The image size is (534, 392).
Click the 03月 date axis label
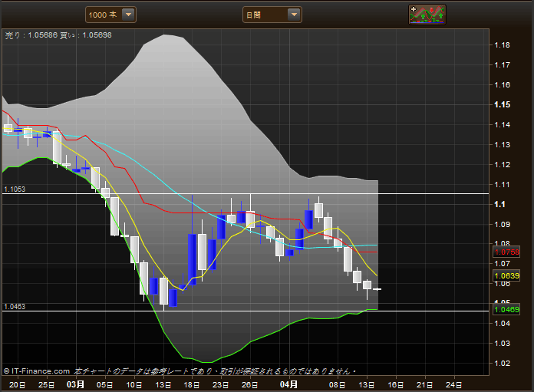(x=76, y=384)
